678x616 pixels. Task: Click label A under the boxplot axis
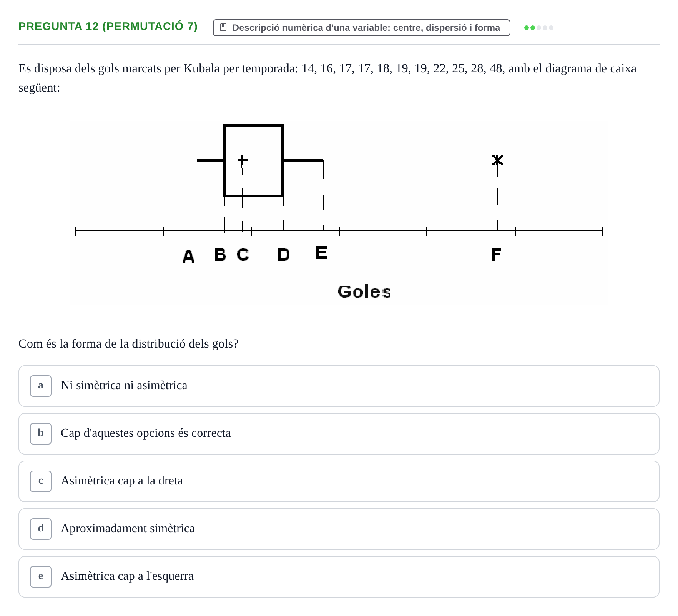[x=188, y=256]
